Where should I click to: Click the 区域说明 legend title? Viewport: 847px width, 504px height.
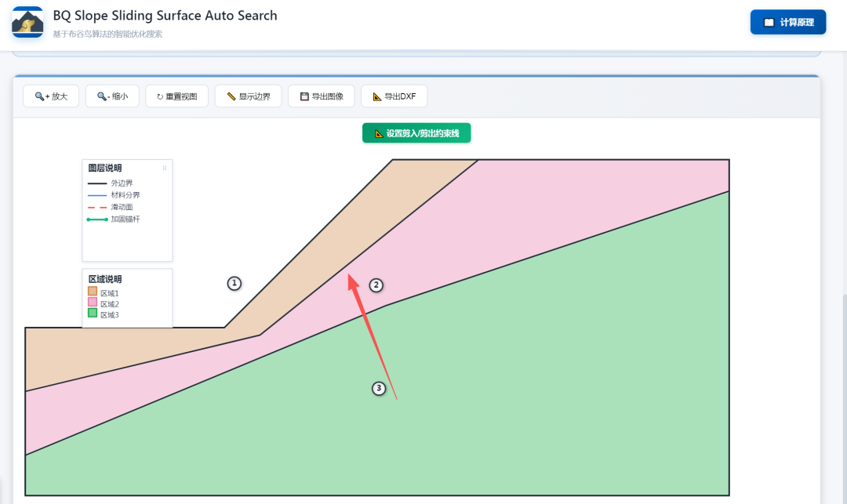[x=105, y=279]
